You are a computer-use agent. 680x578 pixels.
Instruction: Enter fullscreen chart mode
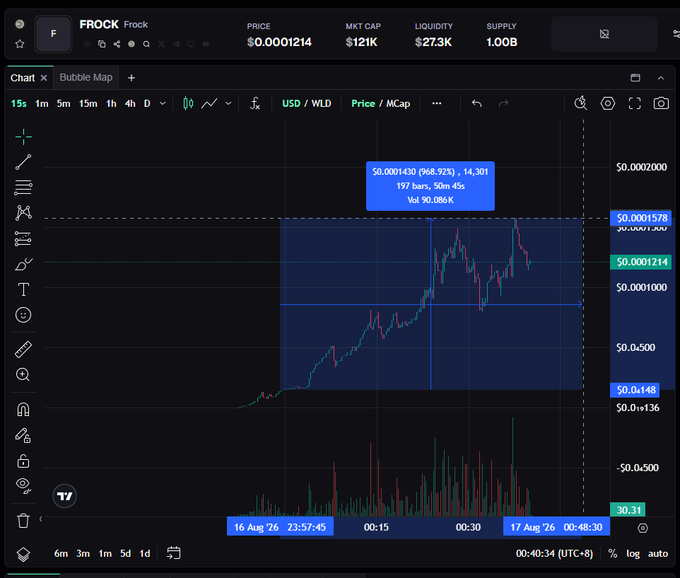pos(635,103)
